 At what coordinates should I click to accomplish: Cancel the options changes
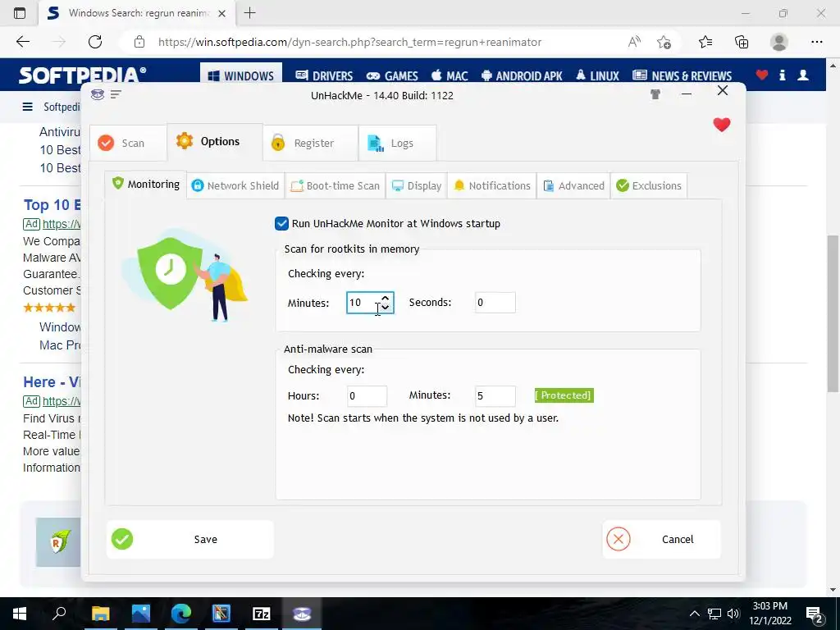[662, 540]
